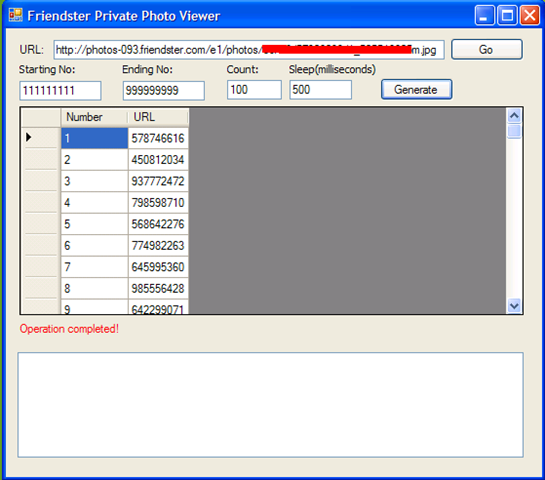Focus the Sleep milliseconds field showing 500
The height and width of the screenshot is (480, 545).
320,90
